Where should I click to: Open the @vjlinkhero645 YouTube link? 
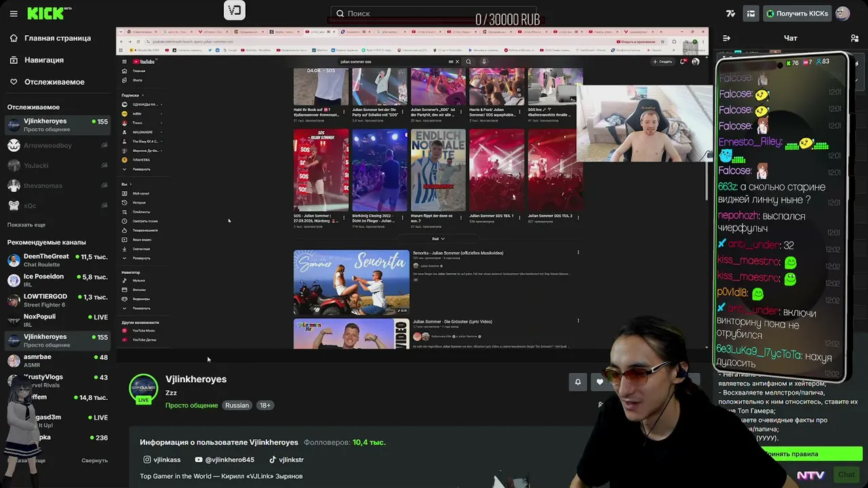224,460
